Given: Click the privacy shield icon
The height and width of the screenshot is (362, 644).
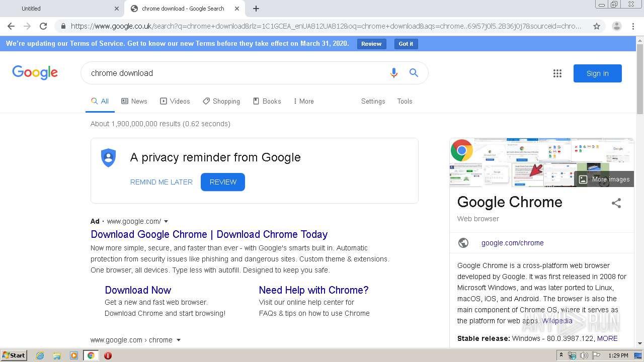Looking at the screenshot, I should [109, 158].
